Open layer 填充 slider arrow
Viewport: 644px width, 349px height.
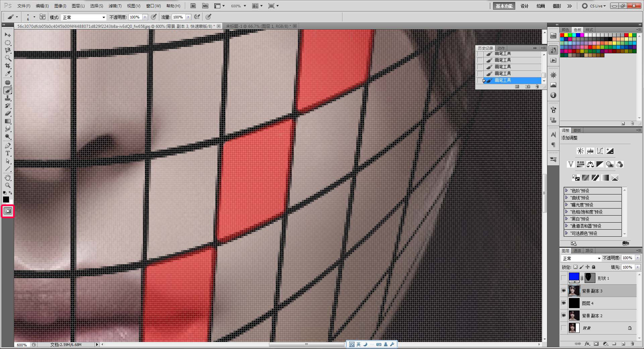638,267
